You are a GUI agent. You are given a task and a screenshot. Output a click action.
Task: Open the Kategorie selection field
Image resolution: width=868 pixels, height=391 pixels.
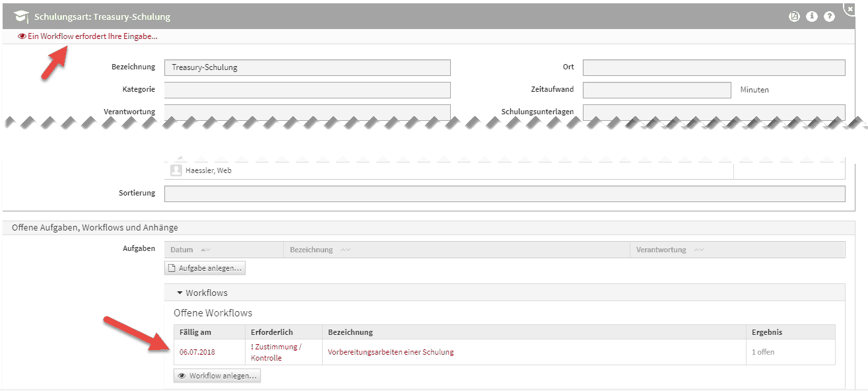[307, 89]
